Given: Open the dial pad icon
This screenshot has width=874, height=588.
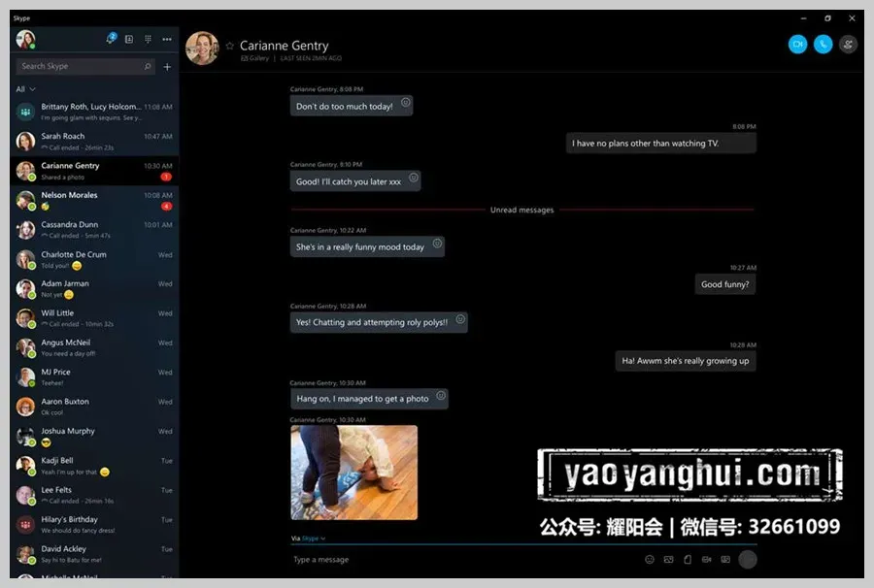Looking at the screenshot, I should 148,39.
